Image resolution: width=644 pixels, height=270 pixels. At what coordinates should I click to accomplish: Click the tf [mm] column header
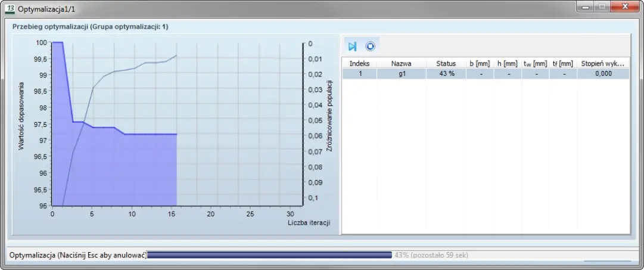(562, 63)
